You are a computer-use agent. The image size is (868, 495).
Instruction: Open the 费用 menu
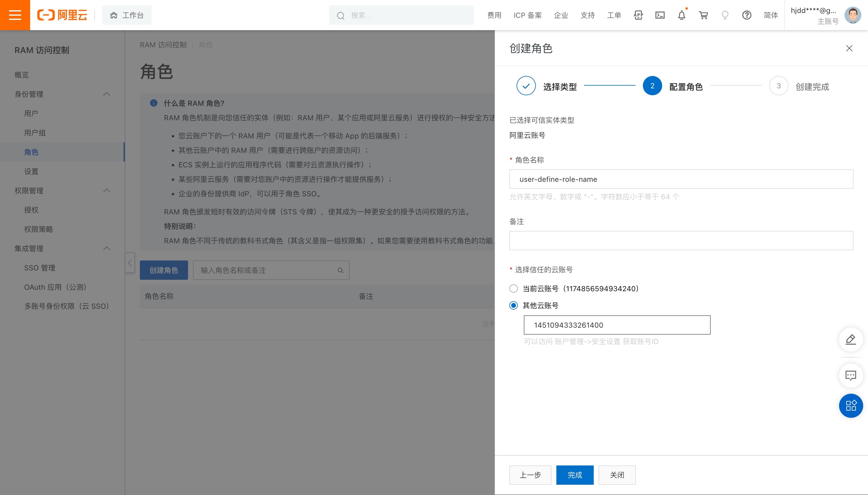(x=494, y=15)
